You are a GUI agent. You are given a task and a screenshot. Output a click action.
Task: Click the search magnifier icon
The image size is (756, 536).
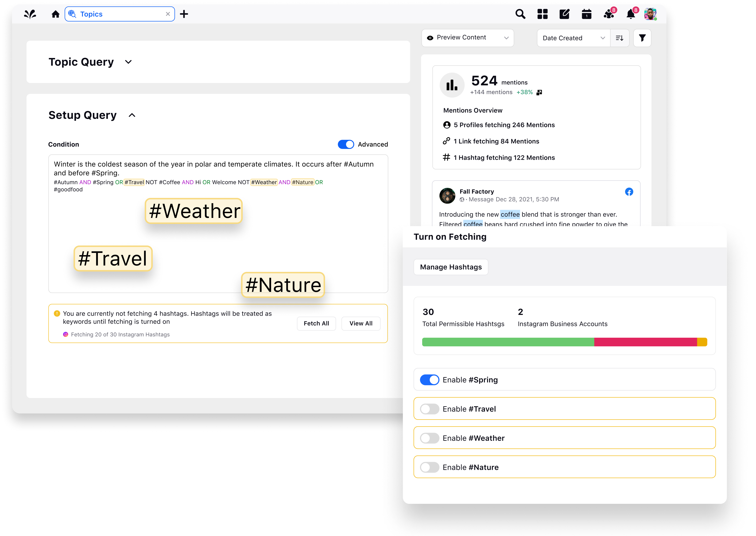(x=520, y=14)
